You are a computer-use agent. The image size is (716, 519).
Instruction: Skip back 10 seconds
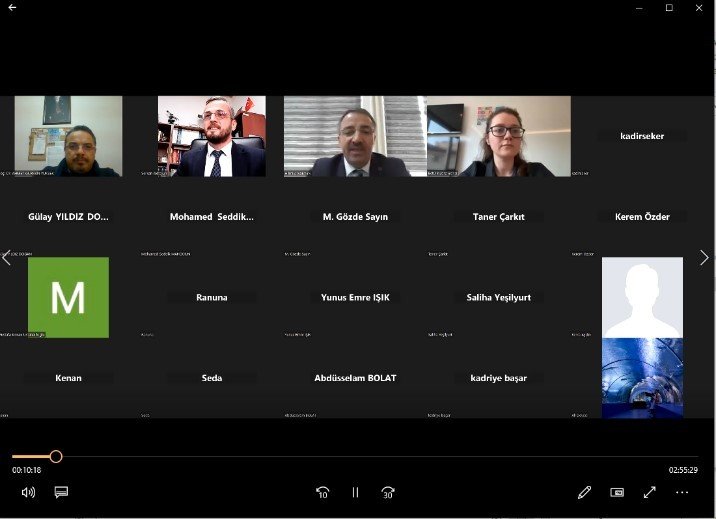tap(322, 492)
